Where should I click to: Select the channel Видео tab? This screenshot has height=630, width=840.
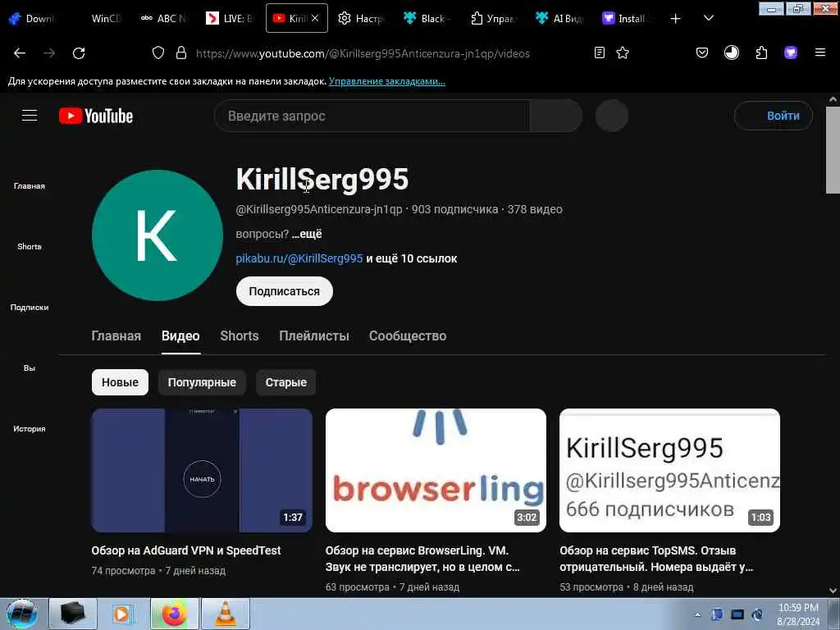coord(180,336)
